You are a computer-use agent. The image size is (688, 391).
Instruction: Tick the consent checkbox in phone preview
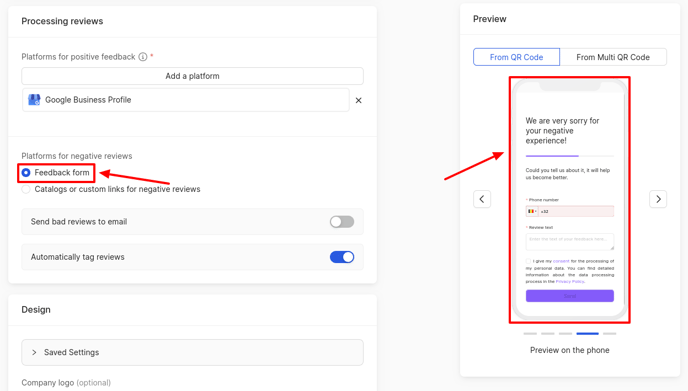click(528, 261)
